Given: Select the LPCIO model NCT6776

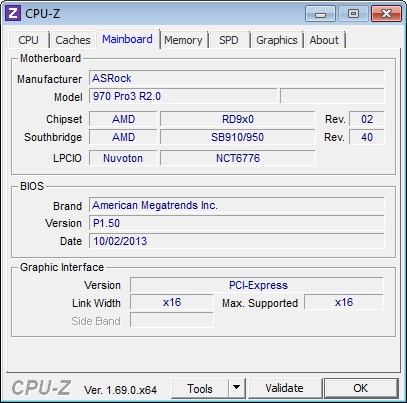Looking at the screenshot, I should pyautogui.click(x=237, y=158).
